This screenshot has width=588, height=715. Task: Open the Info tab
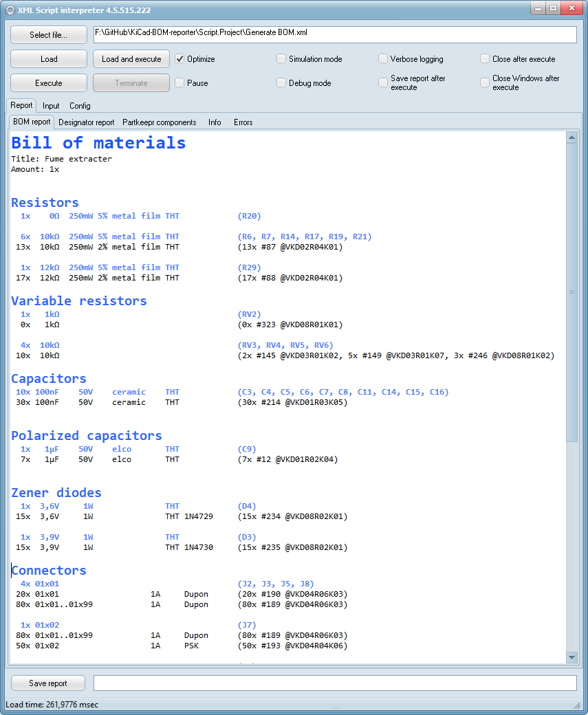(215, 122)
